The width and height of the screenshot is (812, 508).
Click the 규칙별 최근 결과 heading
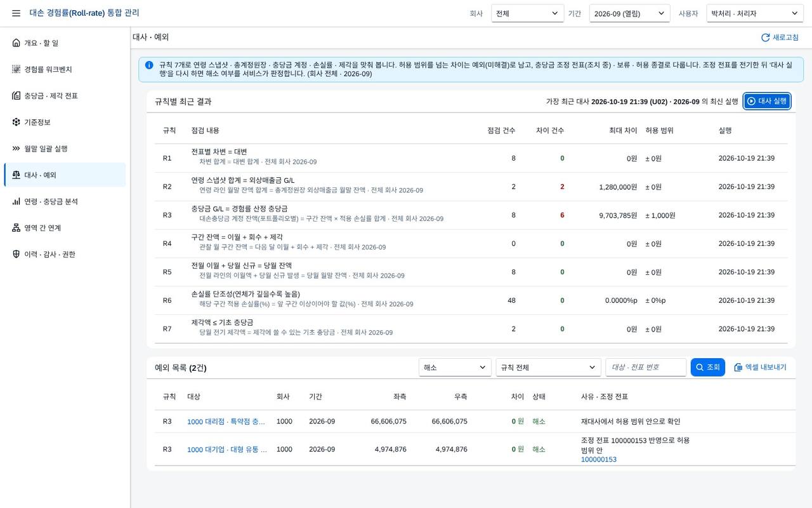click(183, 101)
